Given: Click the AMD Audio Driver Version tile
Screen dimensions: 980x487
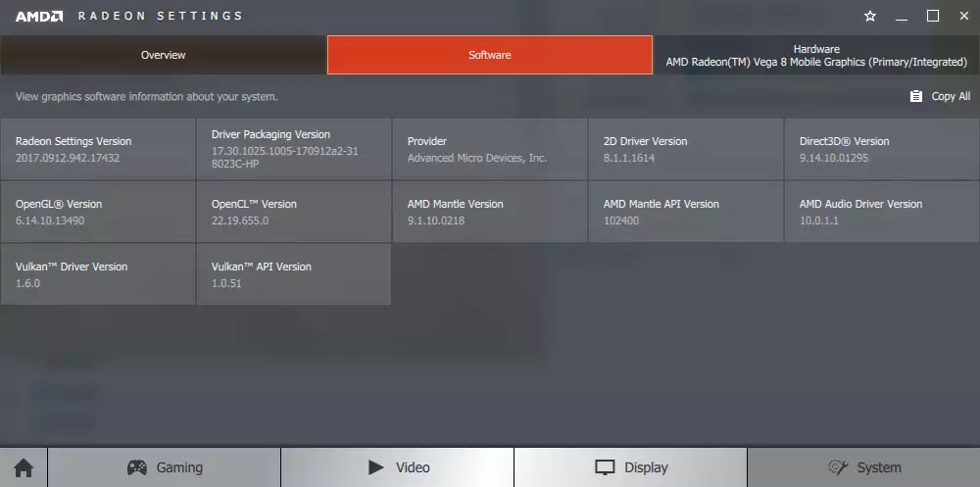Looking at the screenshot, I should (882, 212).
